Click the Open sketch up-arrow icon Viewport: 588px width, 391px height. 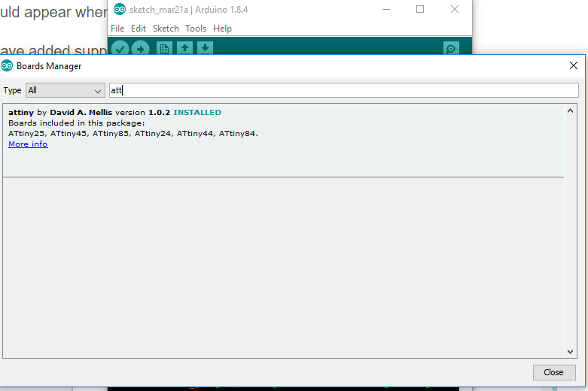coord(184,48)
